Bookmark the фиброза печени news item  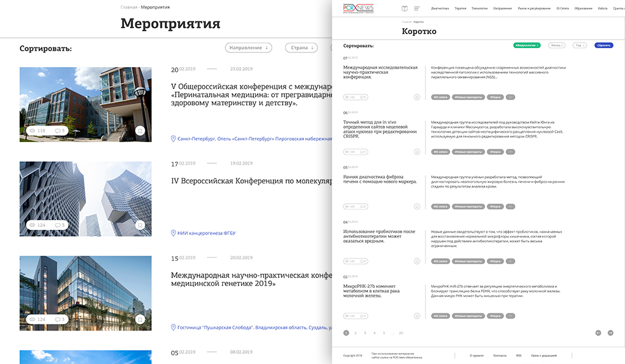[417, 206]
